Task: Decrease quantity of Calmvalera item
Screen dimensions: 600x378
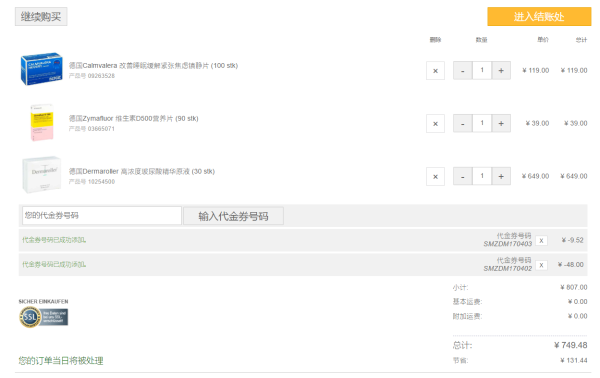Action: pyautogui.click(x=463, y=70)
